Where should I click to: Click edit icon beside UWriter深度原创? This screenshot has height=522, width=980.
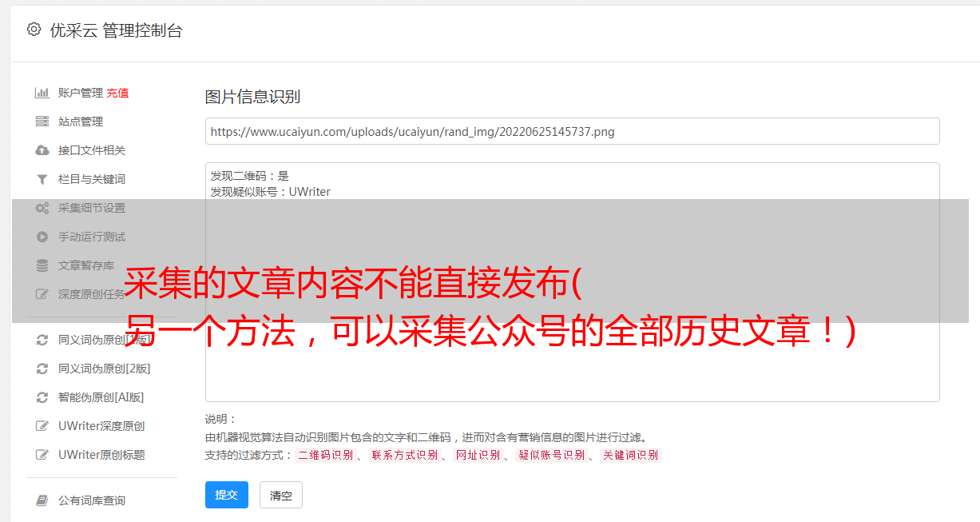click(x=42, y=426)
